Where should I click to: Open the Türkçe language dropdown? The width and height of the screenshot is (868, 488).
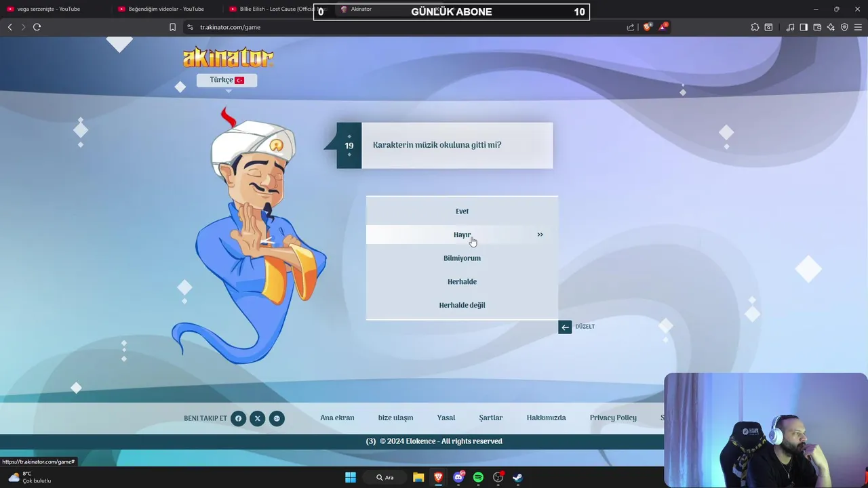tap(226, 80)
